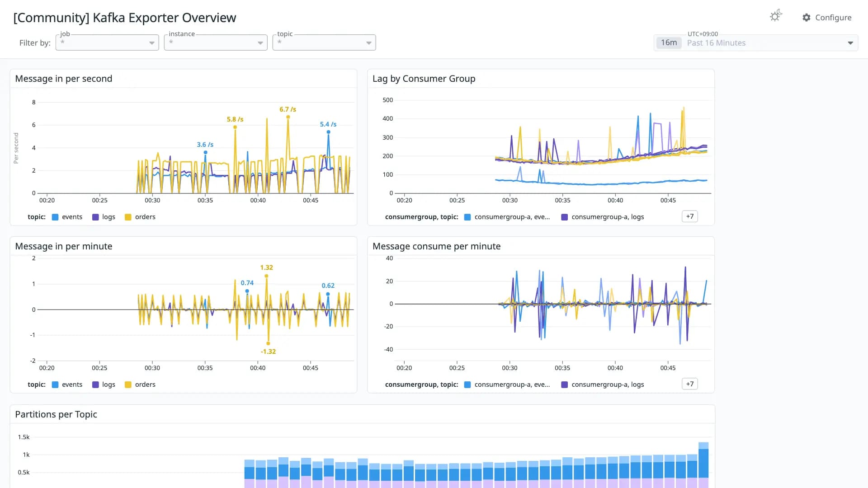Click the 5.8 /s peak label
The height and width of the screenshot is (488, 868).
[x=235, y=119]
